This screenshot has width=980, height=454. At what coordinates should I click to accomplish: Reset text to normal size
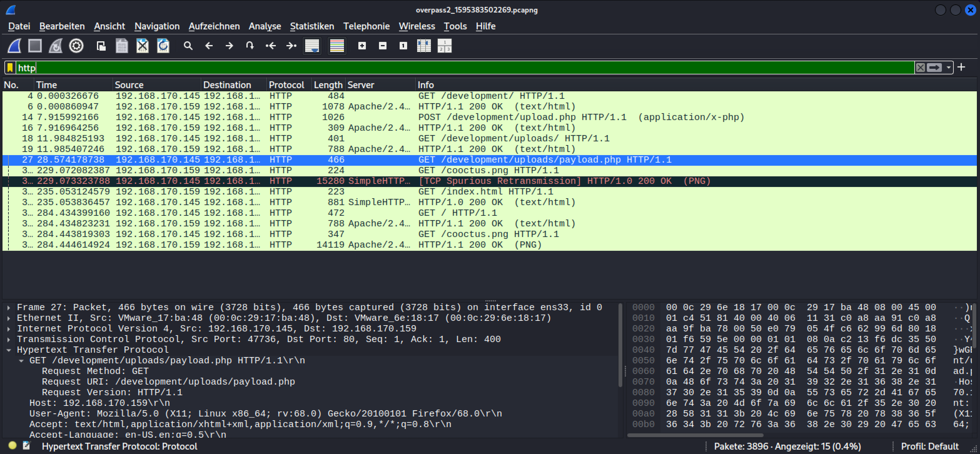403,46
